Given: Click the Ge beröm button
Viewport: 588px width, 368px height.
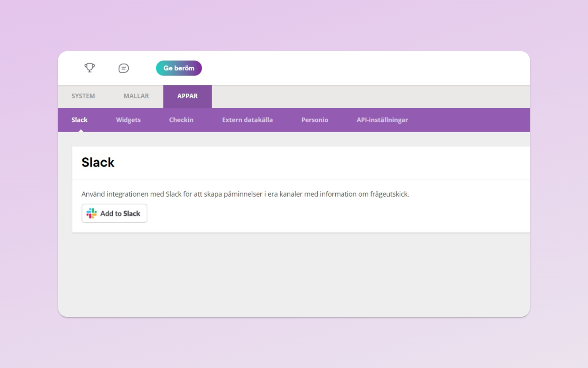Looking at the screenshot, I should pos(179,68).
